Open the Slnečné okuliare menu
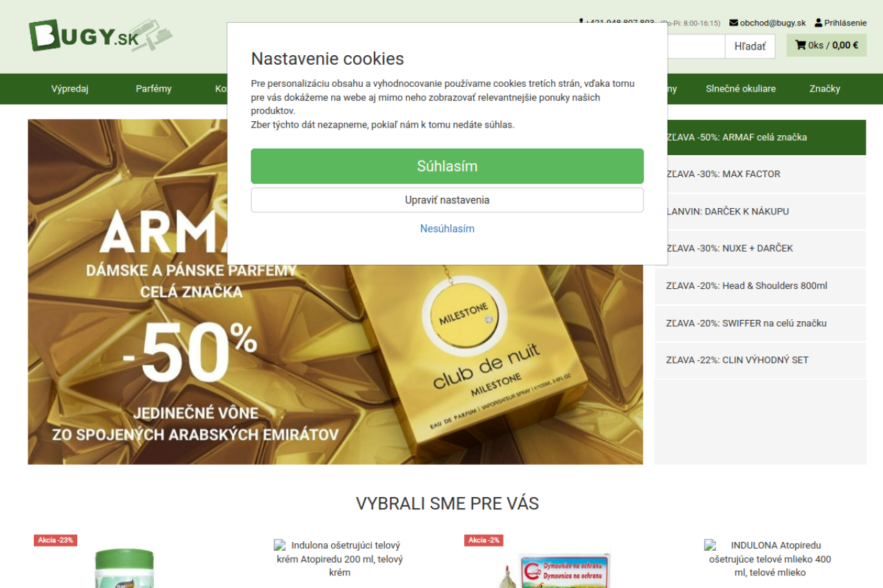The image size is (883, 588). (x=740, y=89)
